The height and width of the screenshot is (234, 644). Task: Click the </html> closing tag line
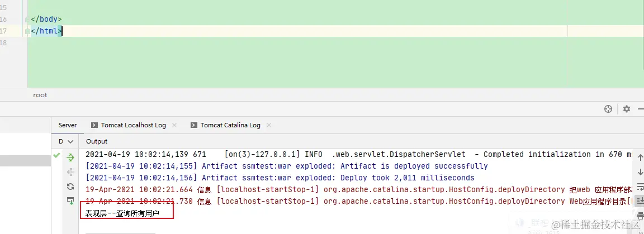point(46,31)
